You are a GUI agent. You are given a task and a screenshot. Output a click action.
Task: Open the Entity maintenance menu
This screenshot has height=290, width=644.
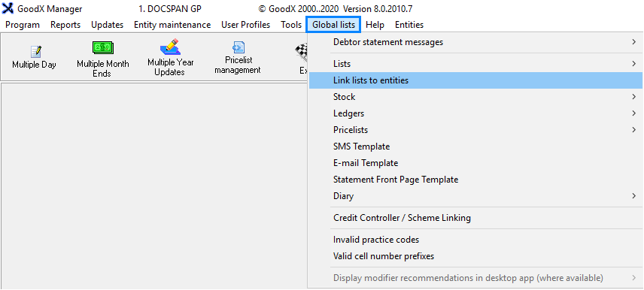point(172,25)
